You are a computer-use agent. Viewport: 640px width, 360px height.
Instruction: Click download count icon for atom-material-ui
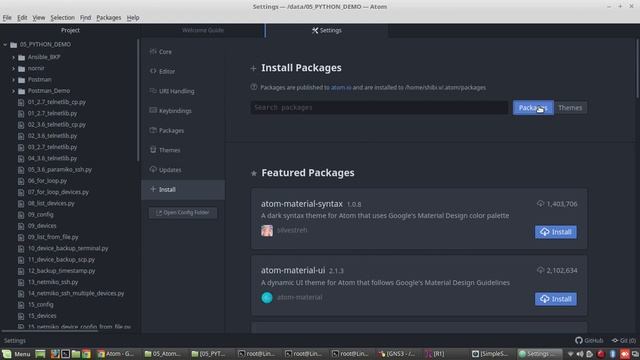click(x=540, y=270)
